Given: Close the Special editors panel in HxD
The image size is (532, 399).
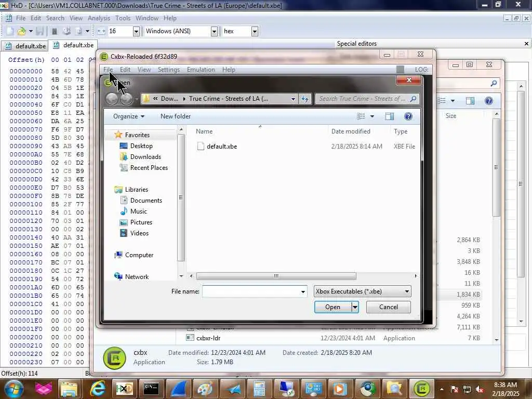Looking at the screenshot, I should (x=526, y=44).
